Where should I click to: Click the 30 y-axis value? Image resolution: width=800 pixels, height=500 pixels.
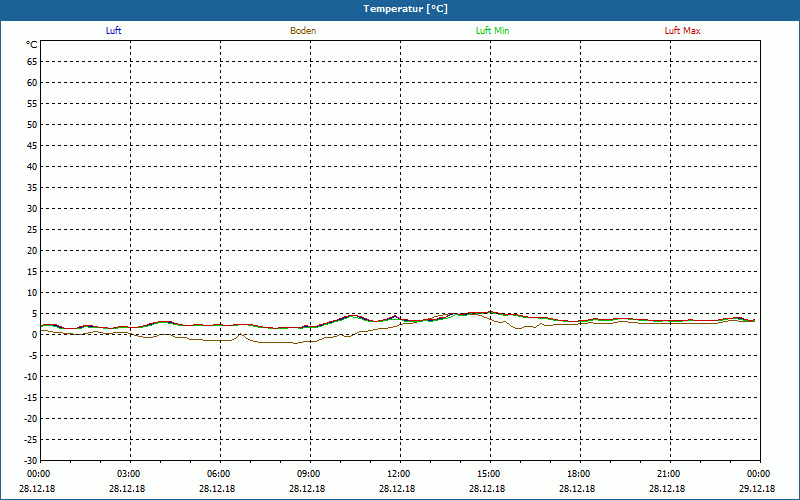(32, 209)
